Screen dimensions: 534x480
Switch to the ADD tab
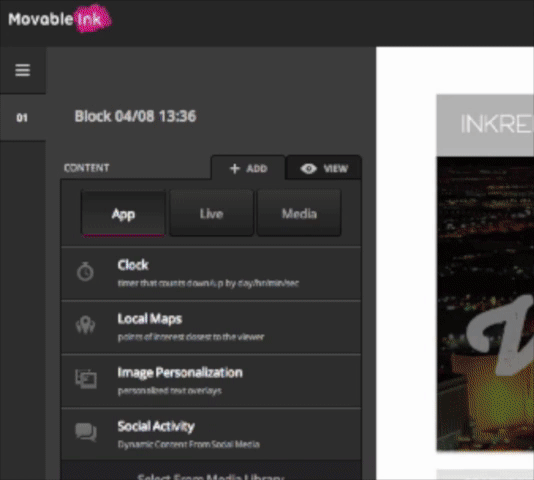pos(248,167)
